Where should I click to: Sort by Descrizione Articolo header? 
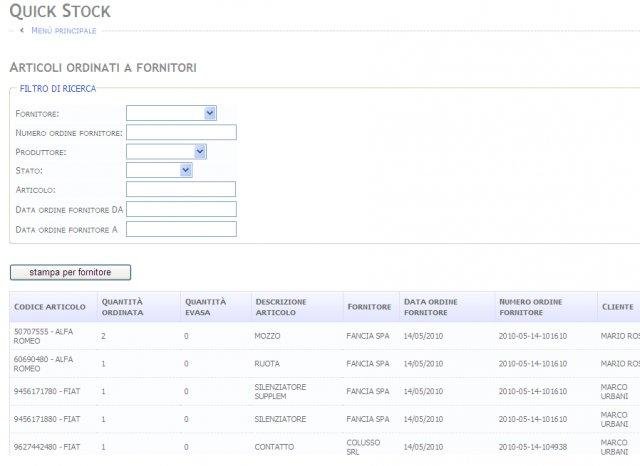point(281,306)
